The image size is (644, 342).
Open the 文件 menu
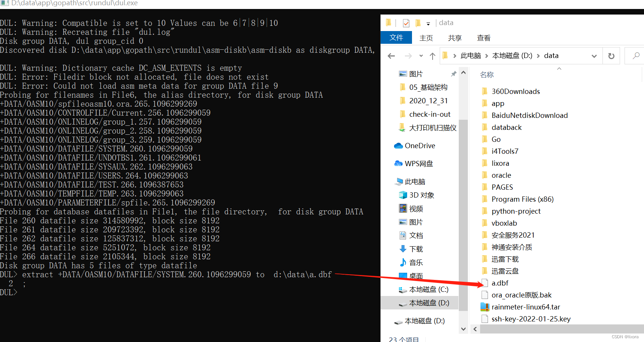(x=396, y=37)
